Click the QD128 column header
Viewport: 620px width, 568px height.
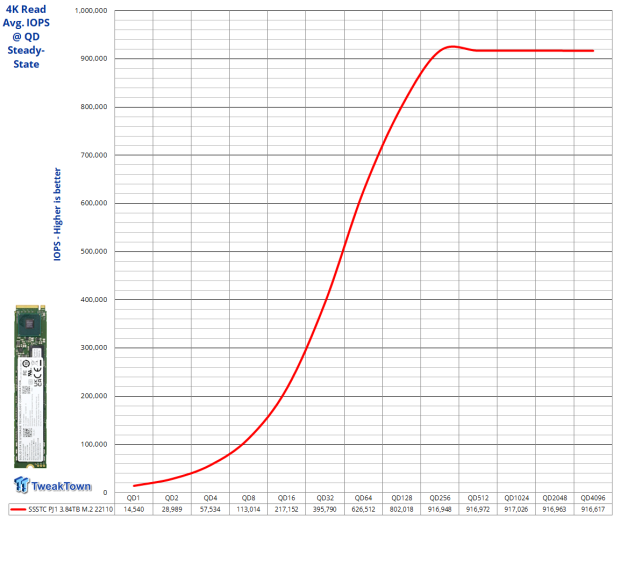click(401, 498)
